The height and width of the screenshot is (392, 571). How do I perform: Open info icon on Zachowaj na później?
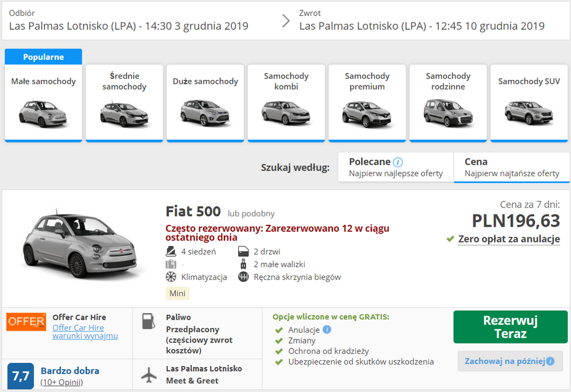(x=550, y=361)
